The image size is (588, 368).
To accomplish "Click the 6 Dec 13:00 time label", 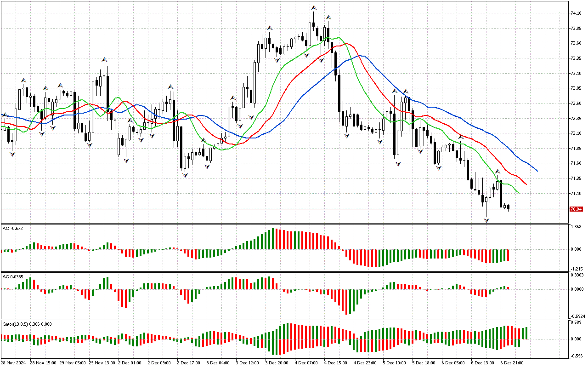I will pos(483,362).
